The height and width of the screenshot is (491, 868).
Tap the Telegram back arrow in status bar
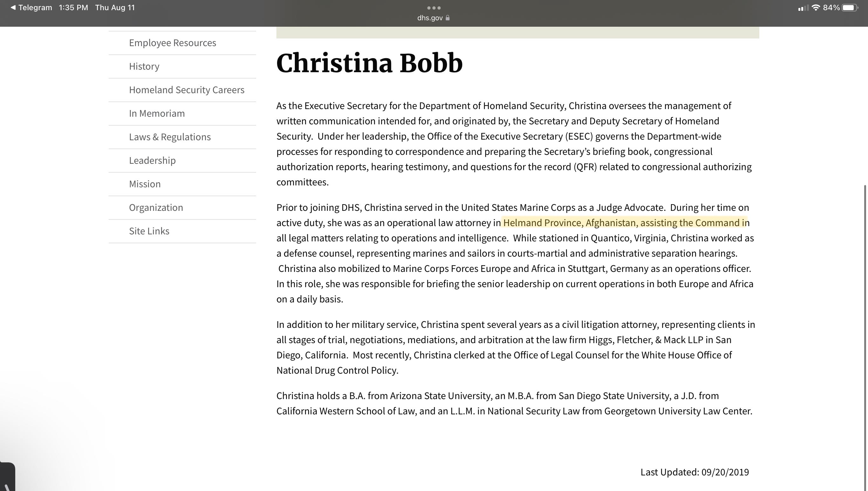tap(13, 7)
